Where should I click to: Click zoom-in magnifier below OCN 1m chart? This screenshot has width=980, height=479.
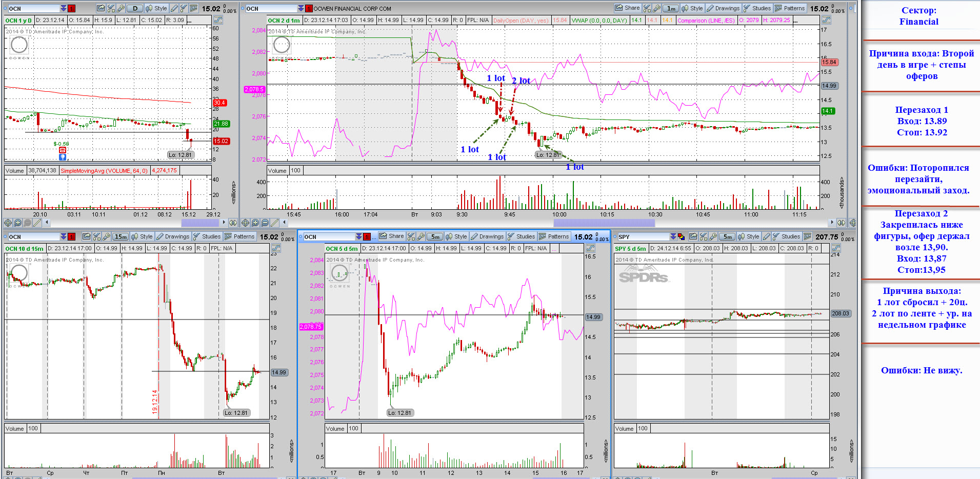click(255, 223)
